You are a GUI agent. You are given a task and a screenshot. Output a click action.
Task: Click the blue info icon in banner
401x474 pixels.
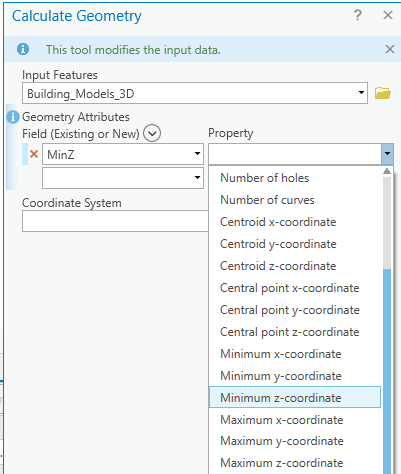point(23,49)
